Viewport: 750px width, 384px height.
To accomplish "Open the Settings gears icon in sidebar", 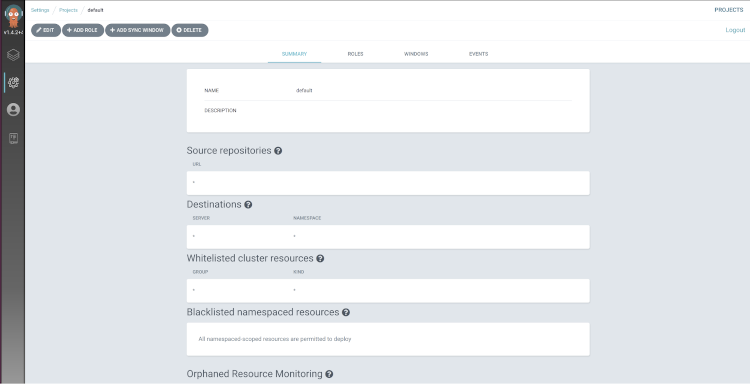I will [x=13, y=82].
